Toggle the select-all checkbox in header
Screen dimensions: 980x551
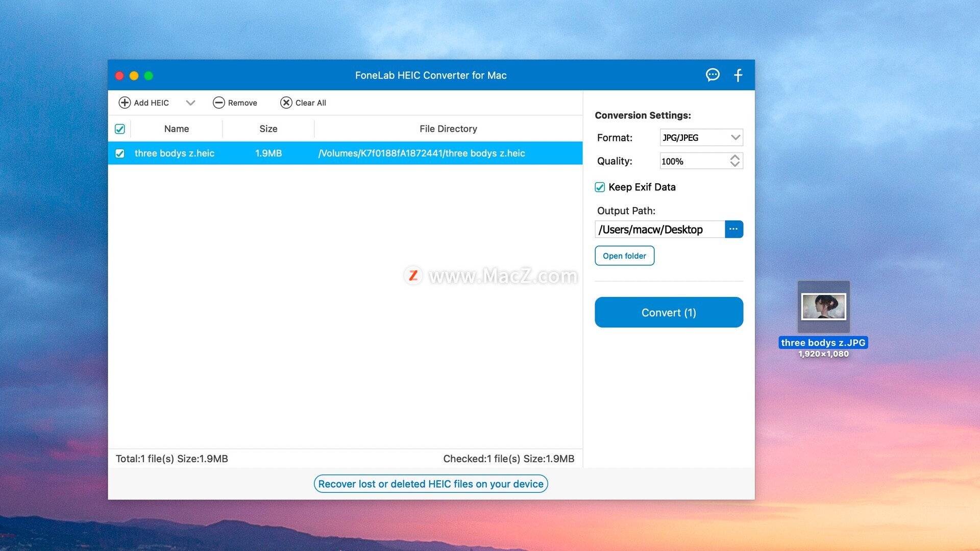tap(120, 129)
